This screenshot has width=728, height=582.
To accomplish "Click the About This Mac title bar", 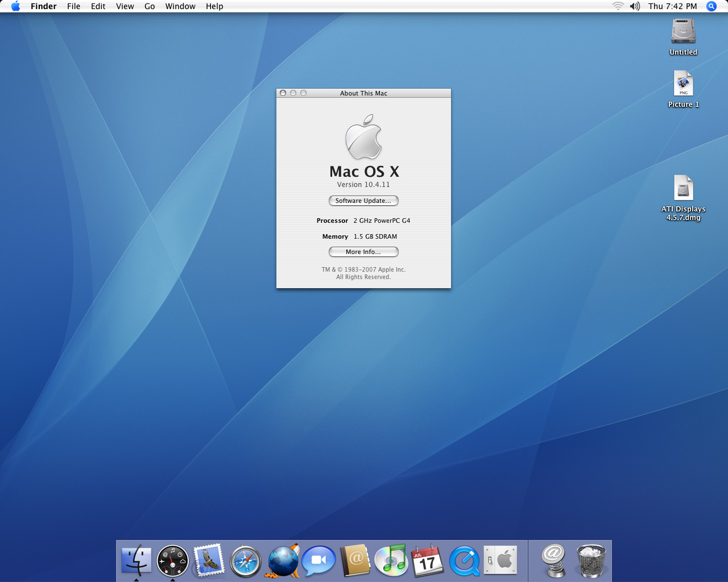I will pos(363,93).
